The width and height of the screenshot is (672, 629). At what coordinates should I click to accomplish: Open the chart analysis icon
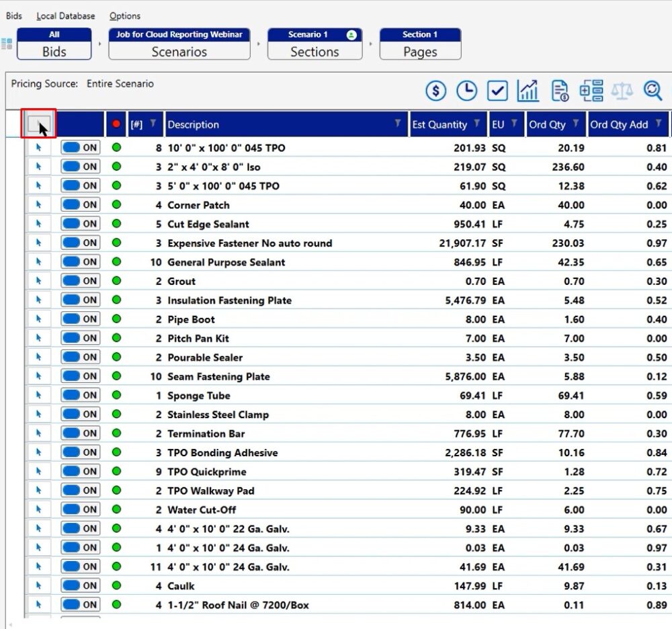(528, 89)
